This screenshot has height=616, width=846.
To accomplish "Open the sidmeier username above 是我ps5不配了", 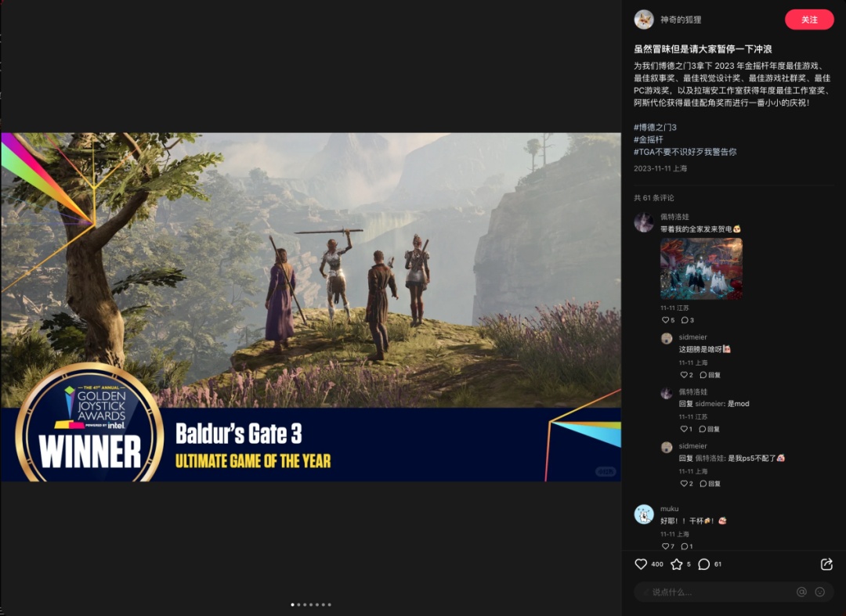I will (x=692, y=445).
